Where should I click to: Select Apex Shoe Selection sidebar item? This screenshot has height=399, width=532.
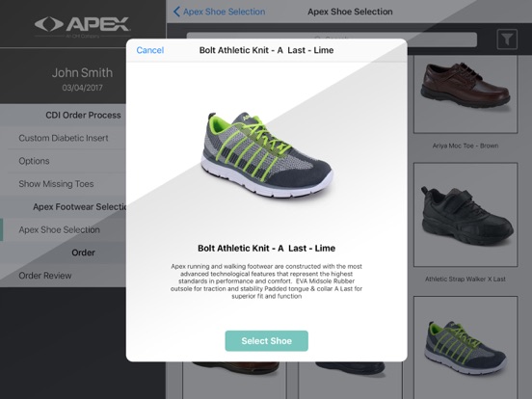[60, 229]
